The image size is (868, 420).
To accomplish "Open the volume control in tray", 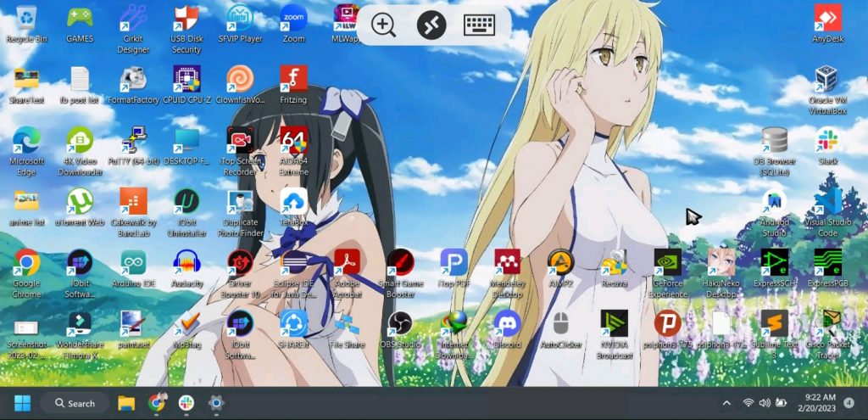I will pos(765,403).
